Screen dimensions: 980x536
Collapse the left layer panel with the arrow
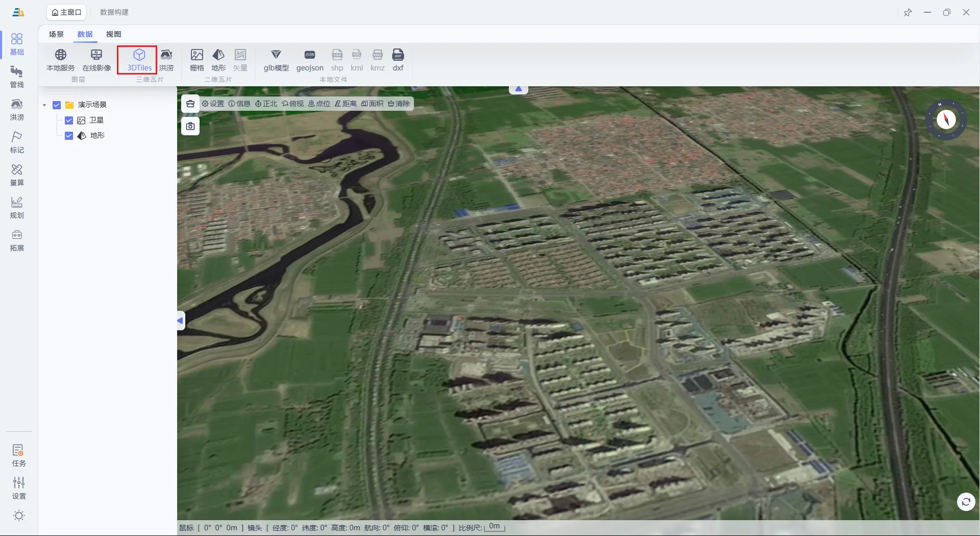click(x=181, y=321)
